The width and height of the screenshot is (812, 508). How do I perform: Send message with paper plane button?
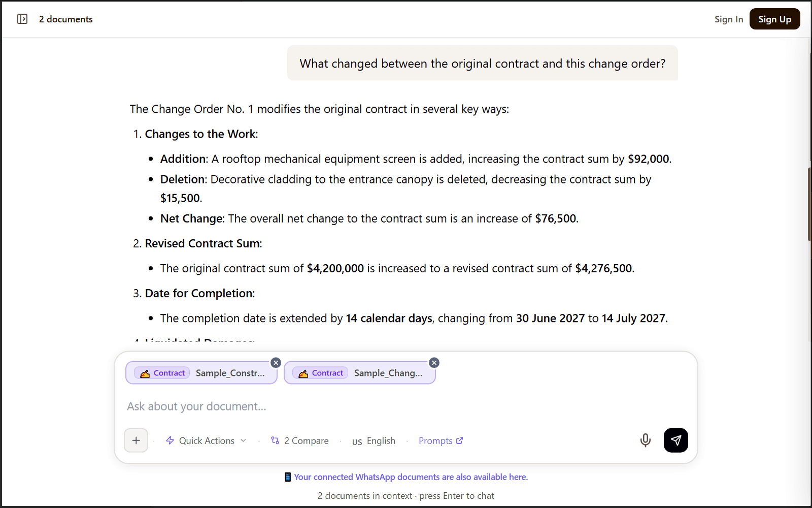tap(676, 440)
